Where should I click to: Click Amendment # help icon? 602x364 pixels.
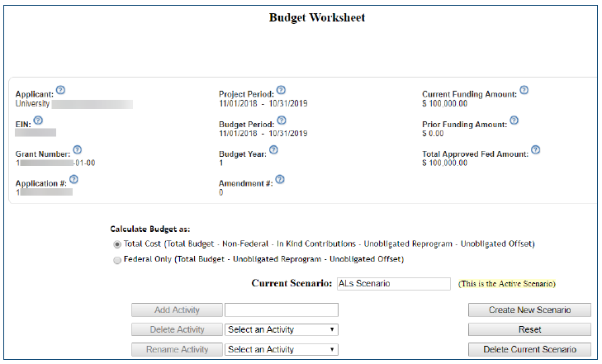point(279,179)
